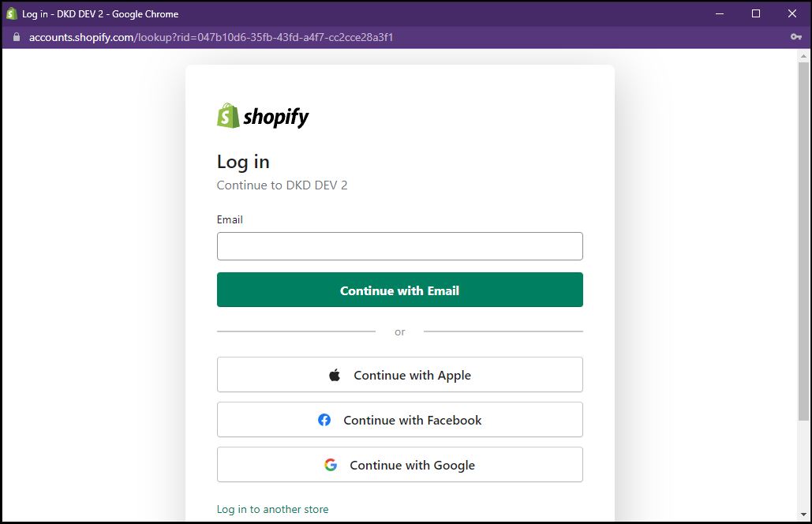Maximize the Chrome window
This screenshot has height=524, width=812.
[755, 14]
